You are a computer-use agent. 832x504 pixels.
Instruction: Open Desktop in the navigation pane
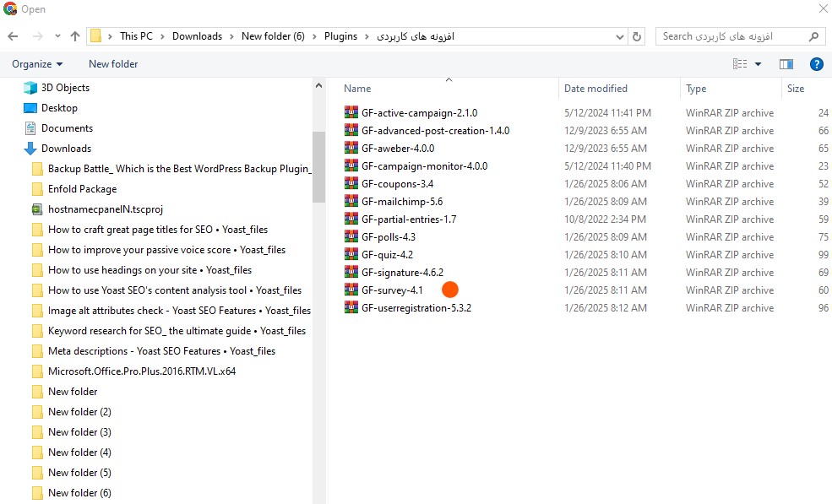coord(59,108)
